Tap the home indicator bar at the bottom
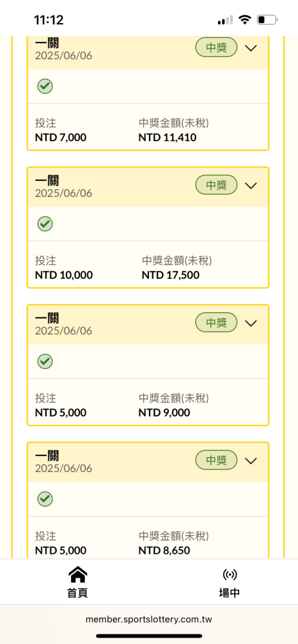The height and width of the screenshot is (644, 298). coord(149,636)
